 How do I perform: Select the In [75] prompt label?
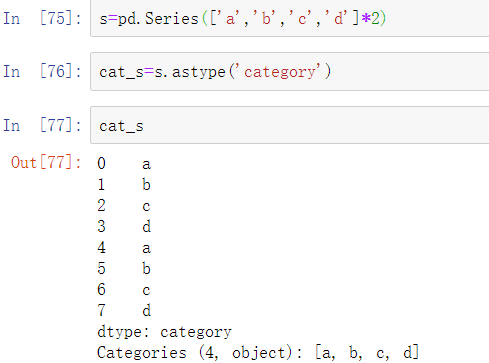click(x=42, y=18)
